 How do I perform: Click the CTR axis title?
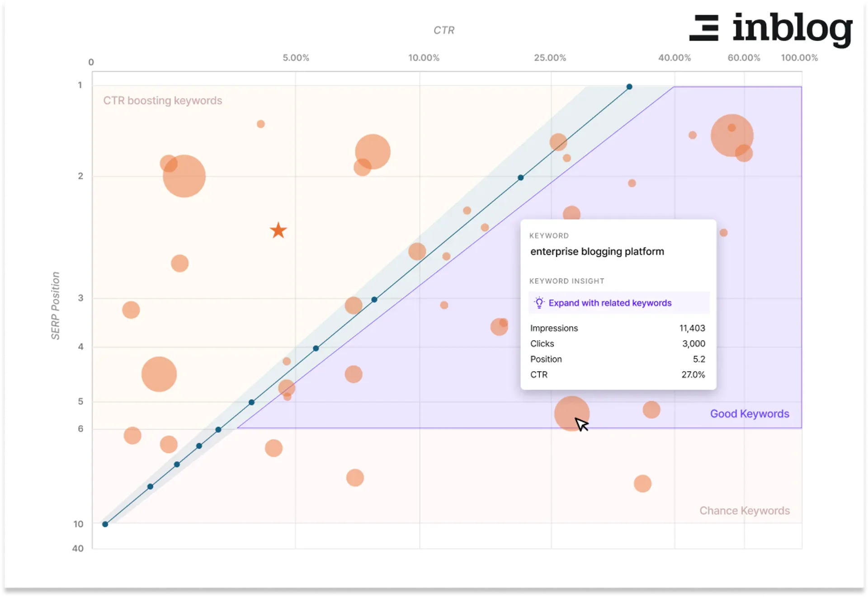click(x=444, y=30)
